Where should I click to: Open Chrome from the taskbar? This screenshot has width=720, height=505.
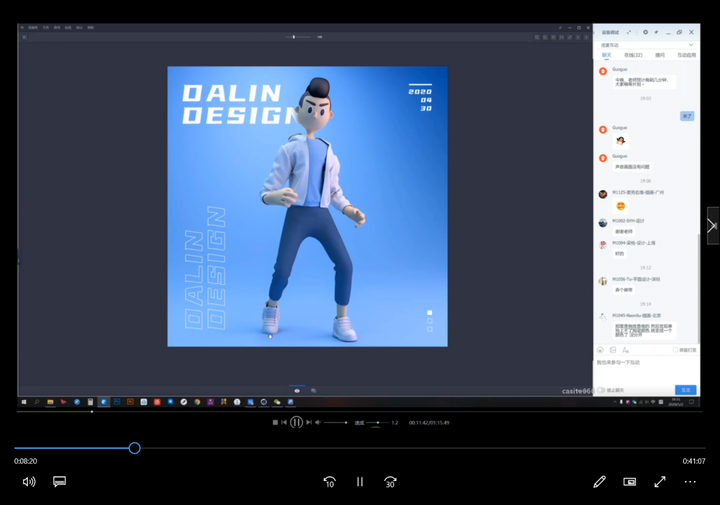pyautogui.click(x=197, y=402)
